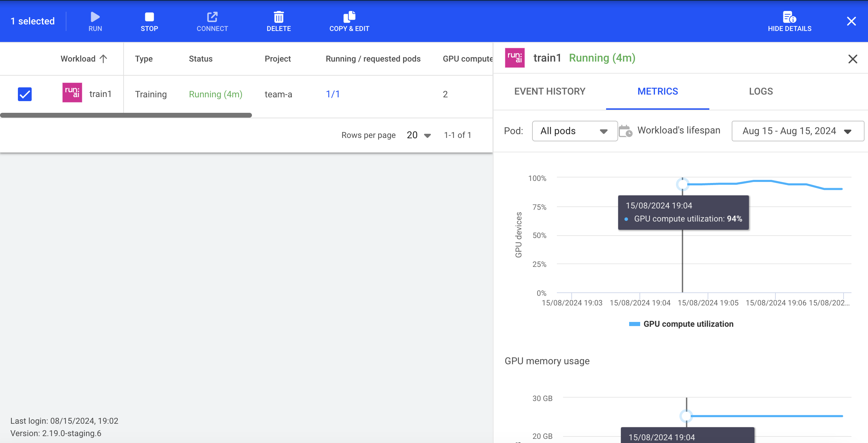This screenshot has width=868, height=443.
Task: Toggle GPU compute utilization legend swatch
Action: coord(634,324)
